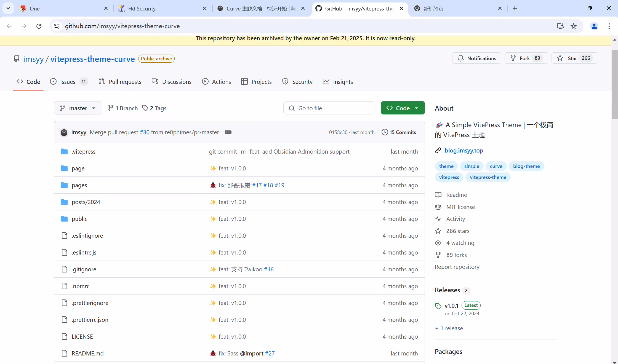618x364 pixels.
Task: Open commit history clock icon
Action: click(x=385, y=132)
